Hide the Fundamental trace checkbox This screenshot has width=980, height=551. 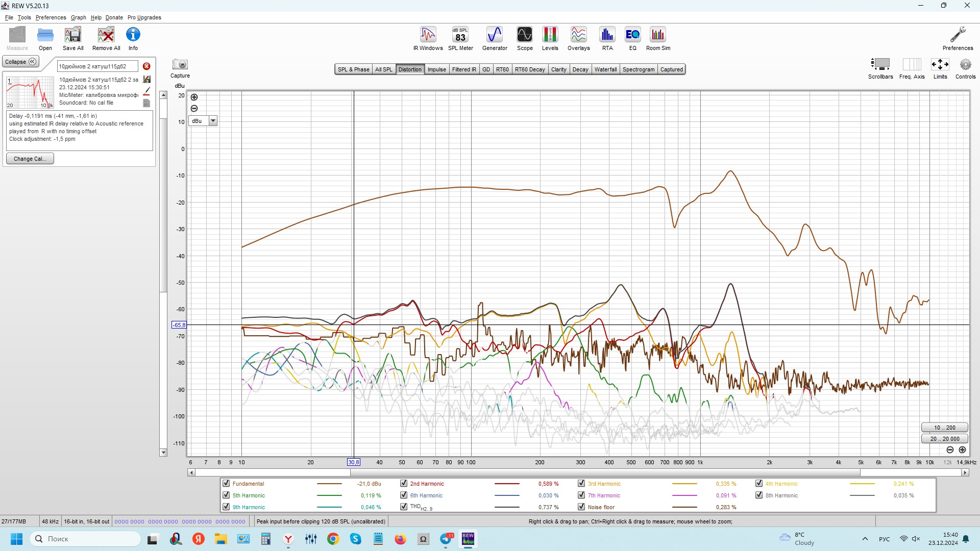pos(226,484)
